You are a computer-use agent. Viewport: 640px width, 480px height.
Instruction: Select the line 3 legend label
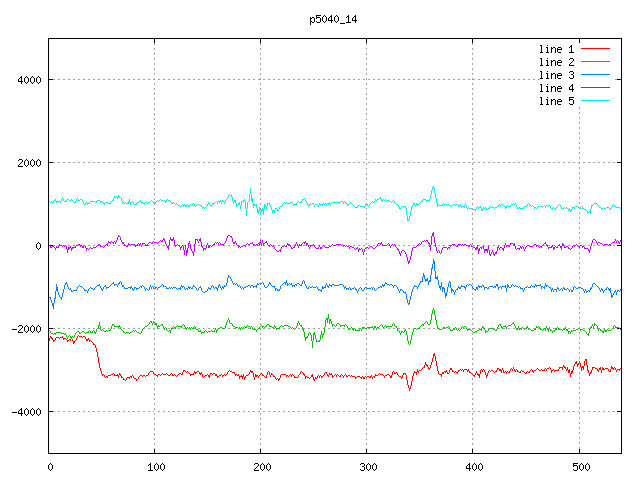tap(556, 75)
